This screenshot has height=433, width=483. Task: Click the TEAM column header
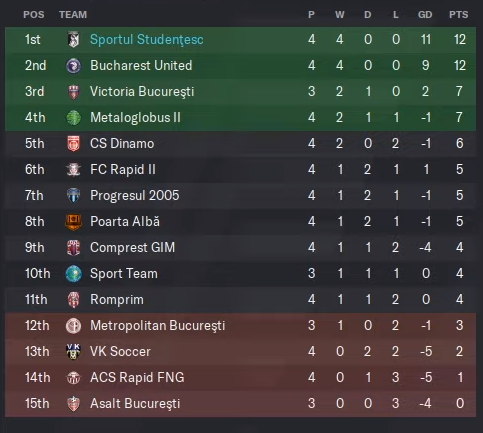[73, 15]
